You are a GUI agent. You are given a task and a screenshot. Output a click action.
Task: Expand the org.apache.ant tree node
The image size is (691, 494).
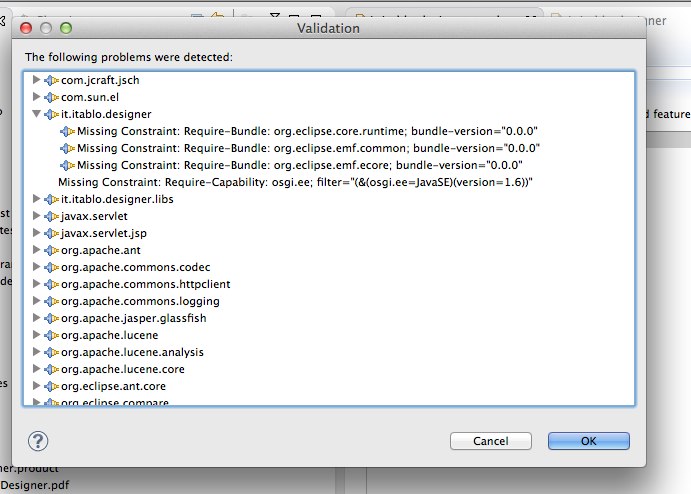pyautogui.click(x=37, y=250)
